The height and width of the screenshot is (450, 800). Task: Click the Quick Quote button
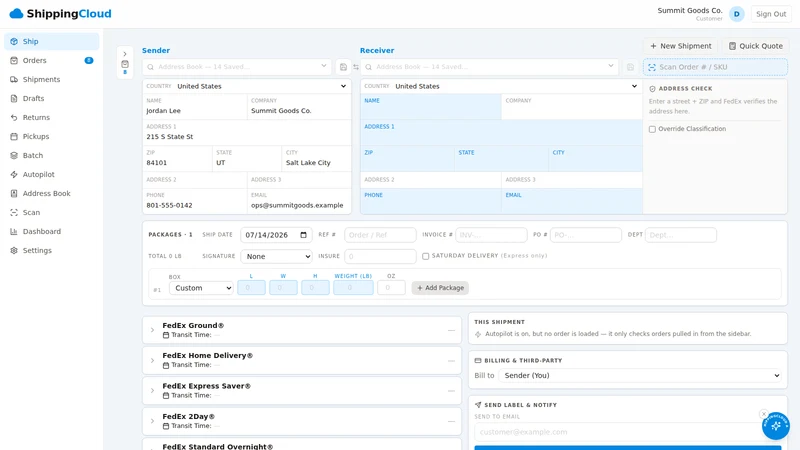pos(755,46)
